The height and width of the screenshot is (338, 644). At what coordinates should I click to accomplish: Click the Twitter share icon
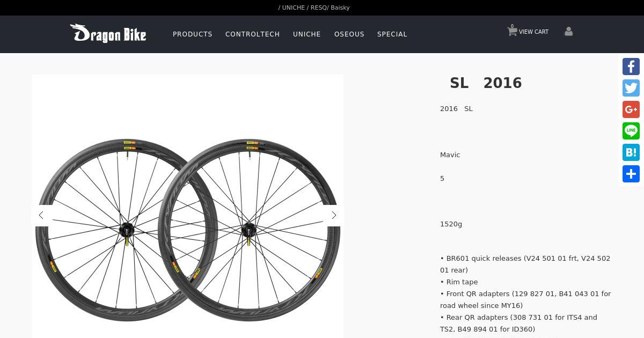pos(631,88)
